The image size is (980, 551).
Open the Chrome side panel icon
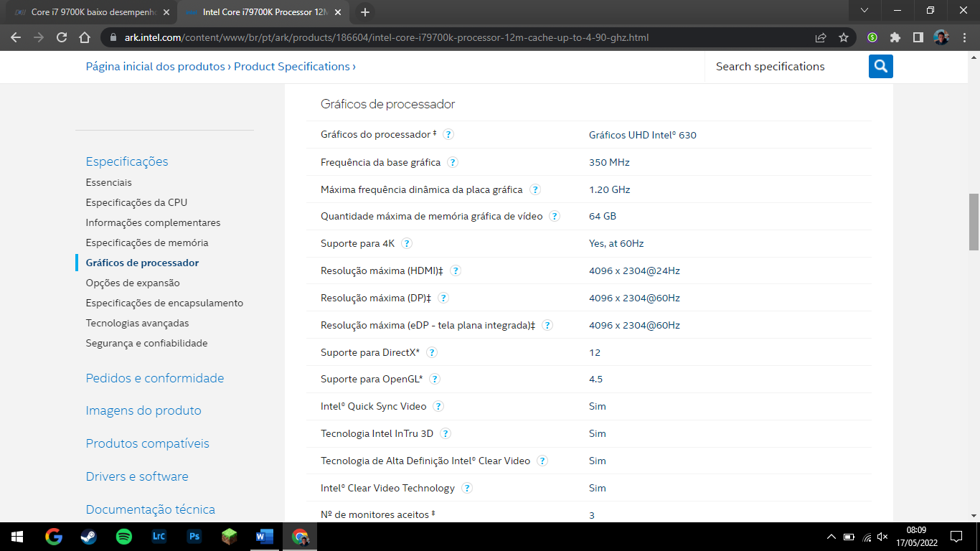coord(918,37)
